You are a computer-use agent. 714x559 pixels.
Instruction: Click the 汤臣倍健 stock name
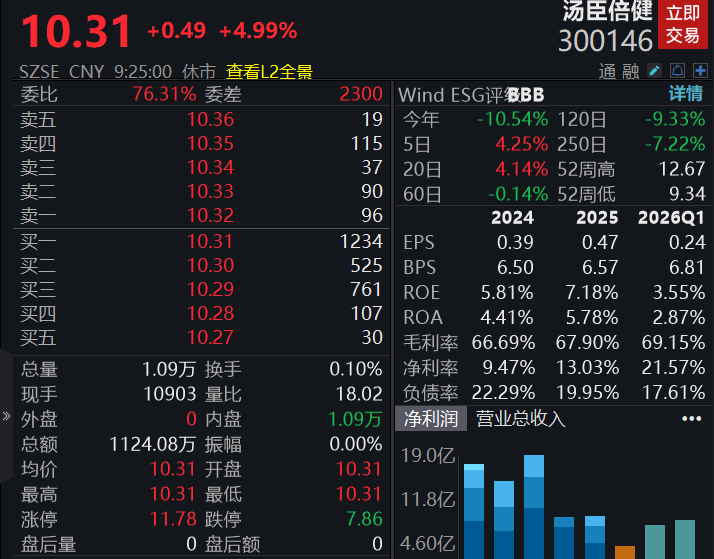coord(607,10)
